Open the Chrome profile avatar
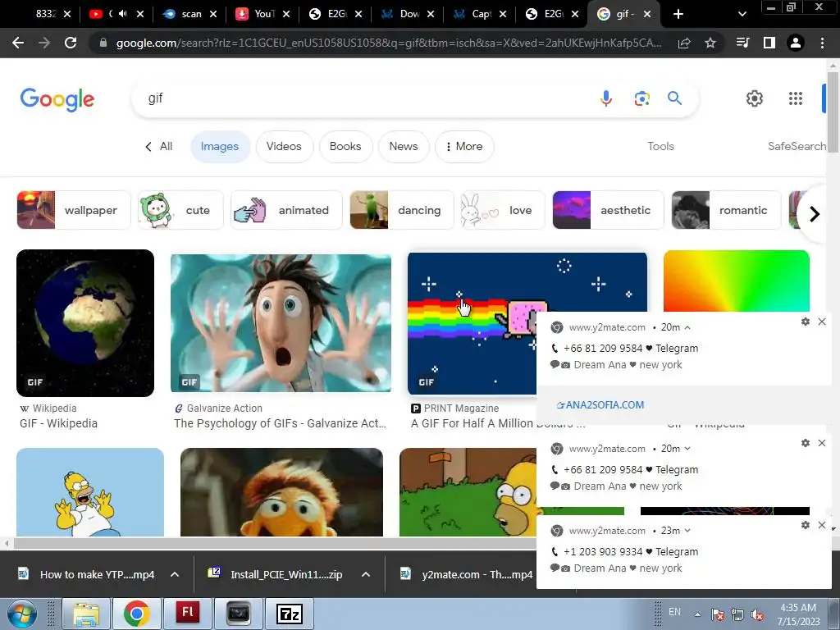The image size is (840, 630). 796,43
